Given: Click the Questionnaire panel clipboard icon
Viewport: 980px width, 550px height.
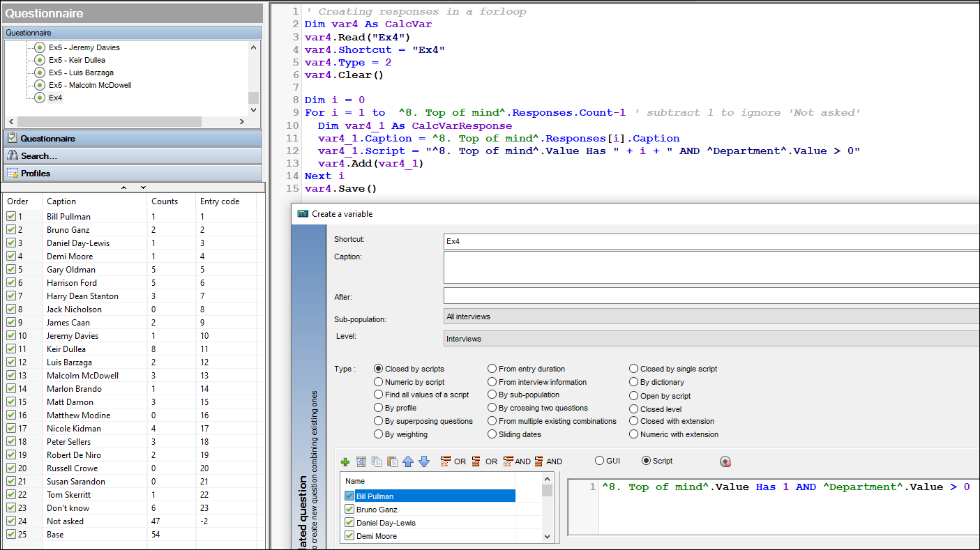Looking at the screenshot, I should coord(12,138).
